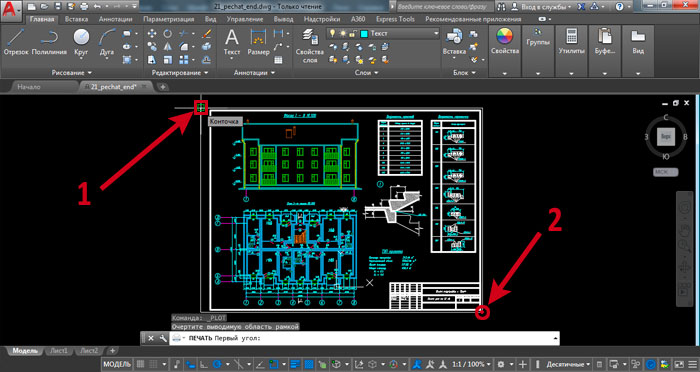This screenshot has height=372, width=700.
Task: Open the 1:1 / 100% annotation scale dropdown
Action: point(472,364)
